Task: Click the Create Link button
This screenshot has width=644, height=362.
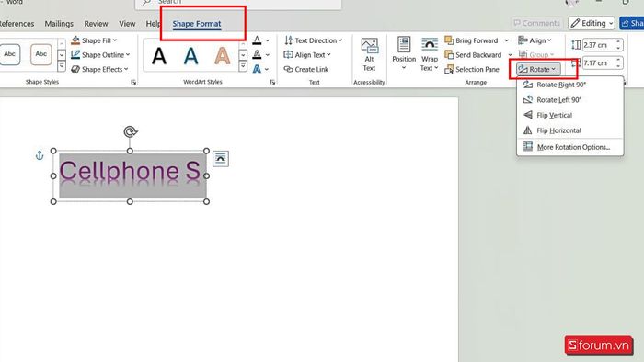Action: [x=306, y=69]
